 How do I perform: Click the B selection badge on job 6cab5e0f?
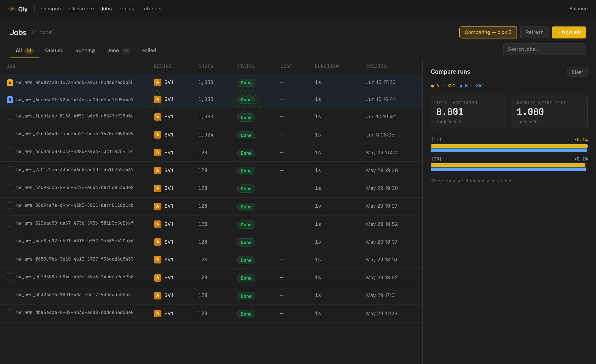[x=10, y=99]
